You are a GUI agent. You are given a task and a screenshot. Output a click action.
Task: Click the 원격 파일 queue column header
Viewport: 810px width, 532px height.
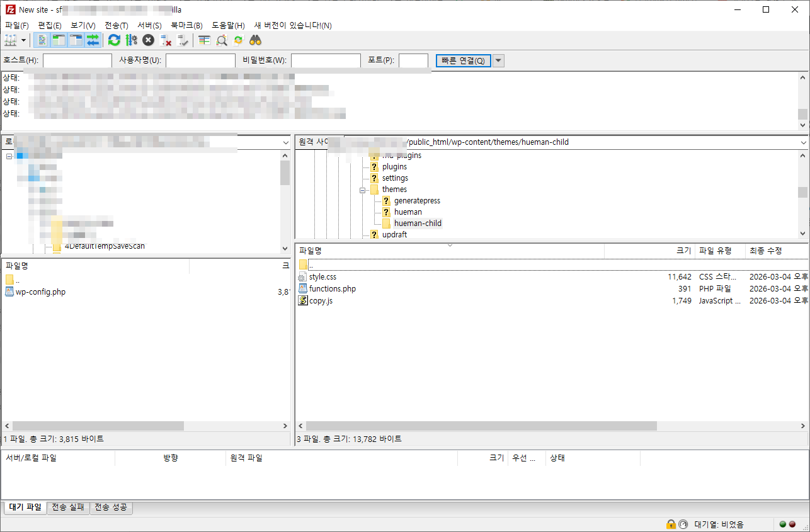click(341, 458)
